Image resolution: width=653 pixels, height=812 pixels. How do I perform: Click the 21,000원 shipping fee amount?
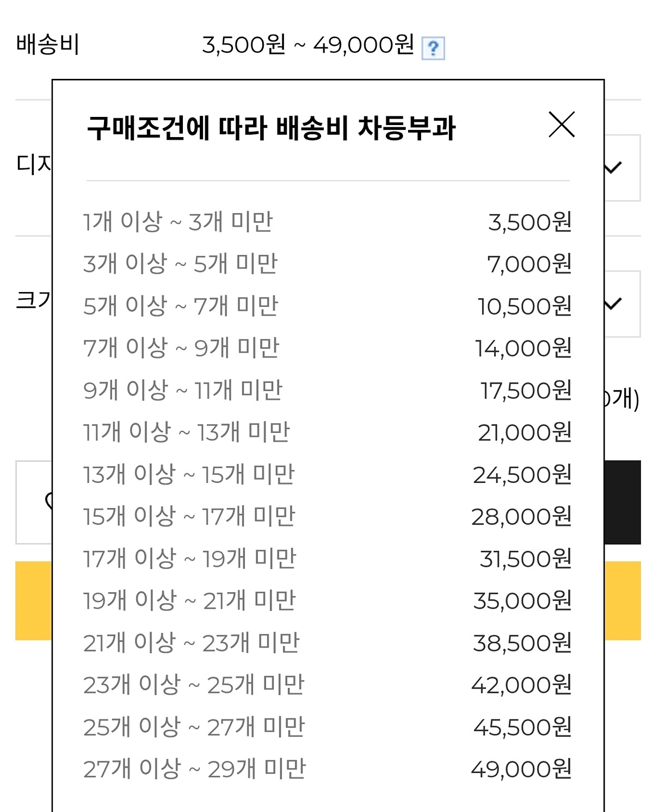pyautogui.click(x=525, y=433)
